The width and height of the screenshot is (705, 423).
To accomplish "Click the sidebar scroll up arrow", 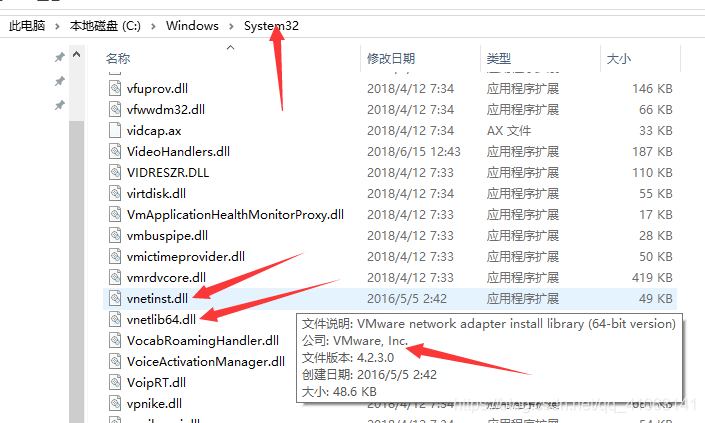I will pyautogui.click(x=76, y=54).
